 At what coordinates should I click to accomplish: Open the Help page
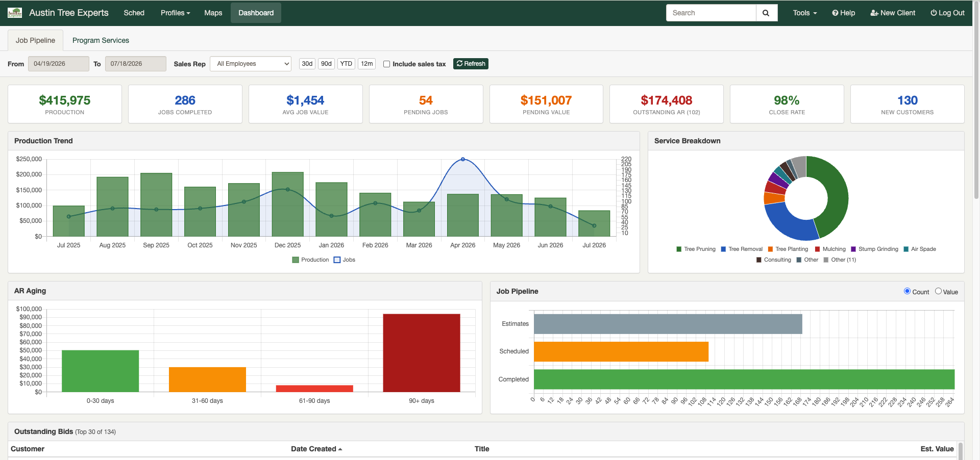coord(843,13)
